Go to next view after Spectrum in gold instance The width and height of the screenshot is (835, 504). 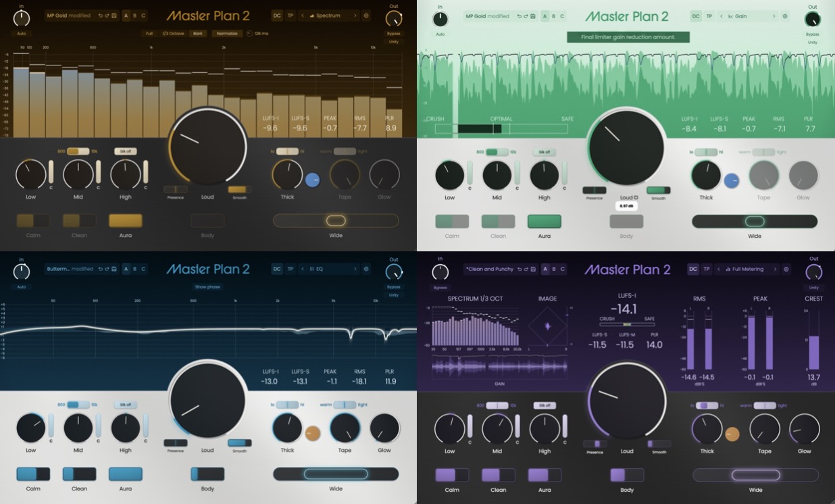[x=355, y=16]
